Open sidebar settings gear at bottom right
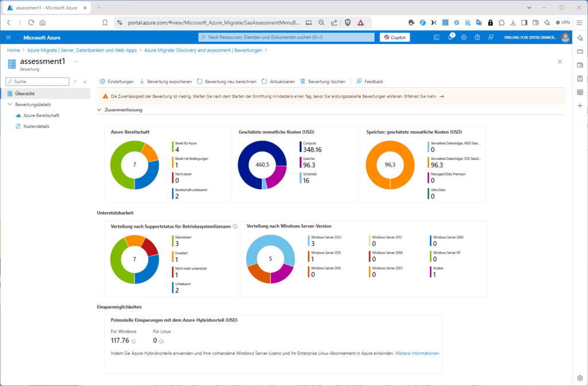 pos(580,378)
